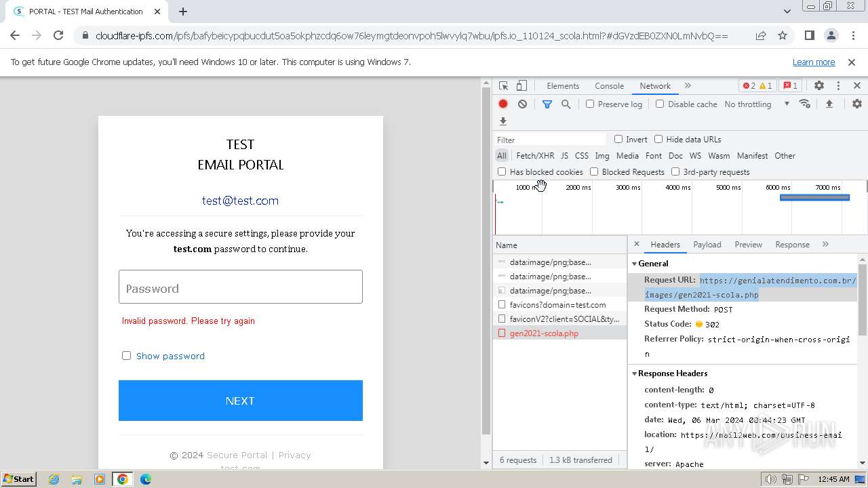Click the Password input field
Viewport: 868px width, 488px height.
241,287
